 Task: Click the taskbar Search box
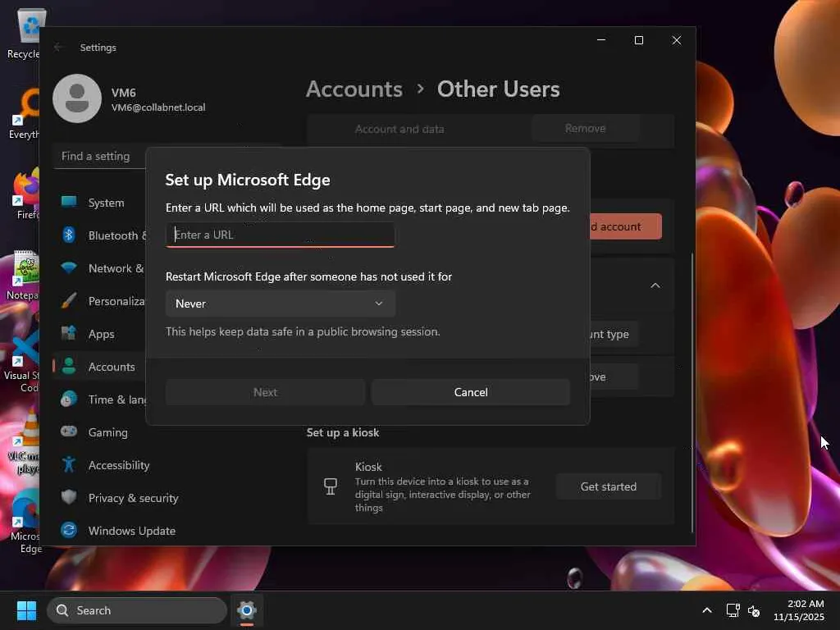137,610
